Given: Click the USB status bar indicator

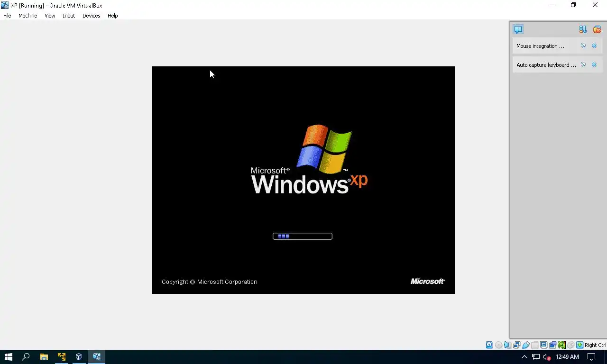Looking at the screenshot, I should click(525, 345).
